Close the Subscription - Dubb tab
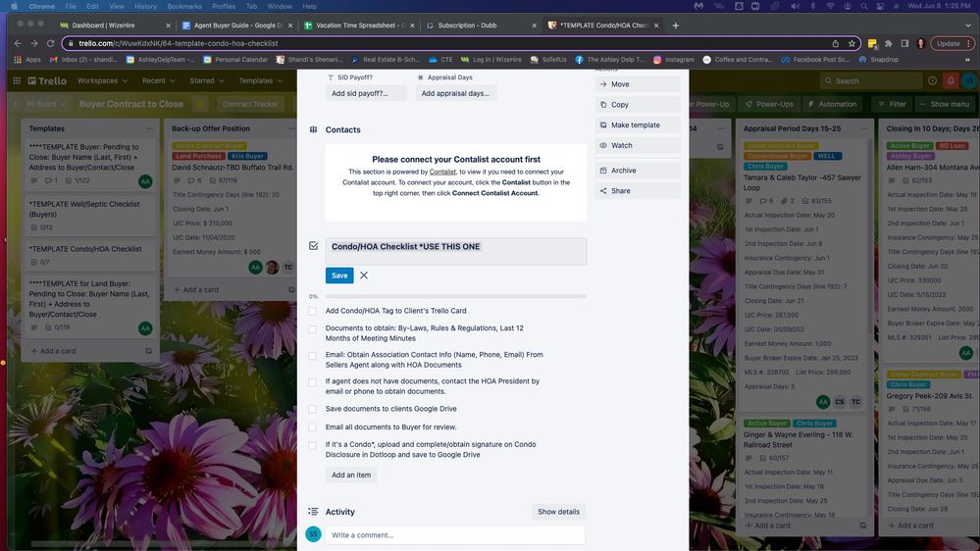980x551 pixels. [x=534, y=25]
